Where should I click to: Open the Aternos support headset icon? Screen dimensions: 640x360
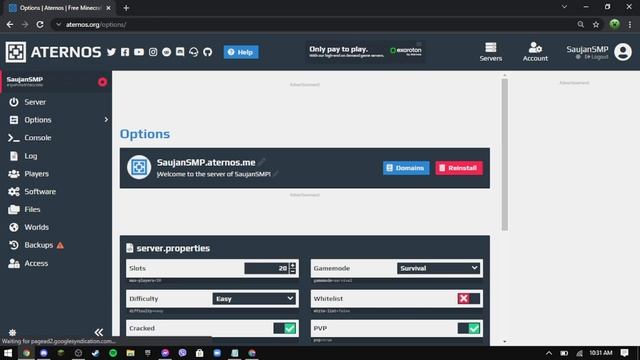194,52
